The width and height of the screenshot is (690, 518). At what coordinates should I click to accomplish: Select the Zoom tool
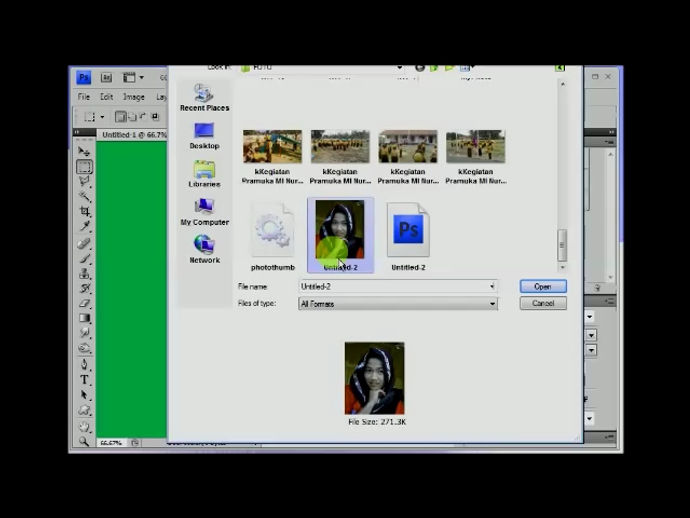pos(84,441)
